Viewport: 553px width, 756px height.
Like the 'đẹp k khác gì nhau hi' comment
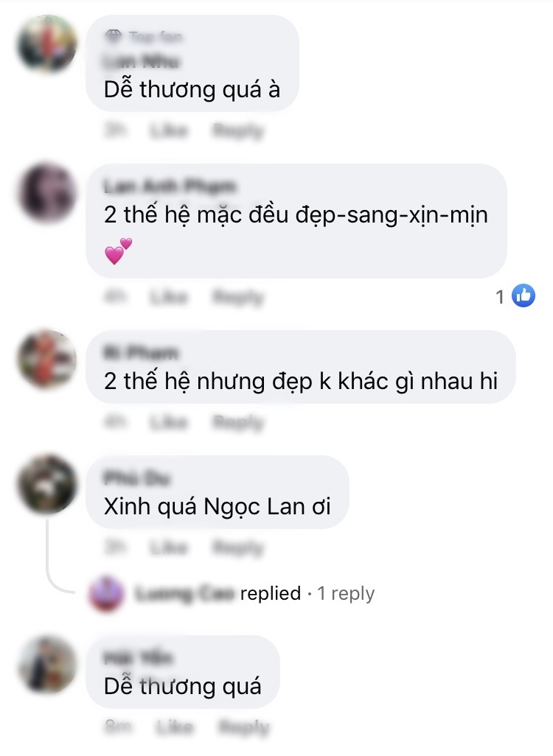168,422
